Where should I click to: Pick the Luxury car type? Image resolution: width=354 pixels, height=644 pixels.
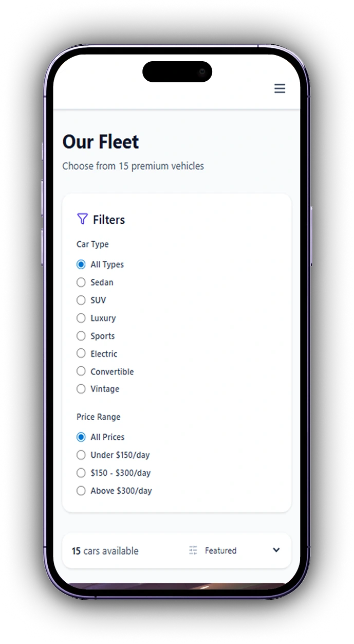pyautogui.click(x=81, y=318)
